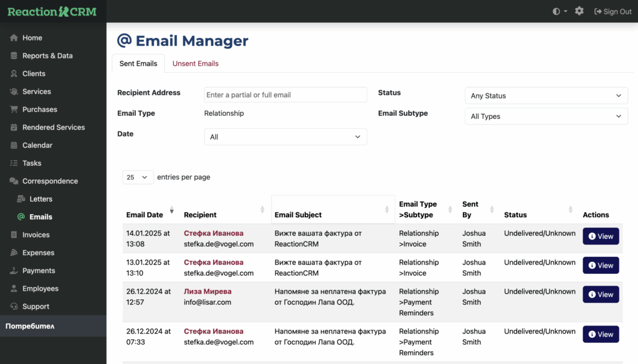View the 14.01.2025 email to Стефка Иванова
The height and width of the screenshot is (364, 638).
click(601, 236)
